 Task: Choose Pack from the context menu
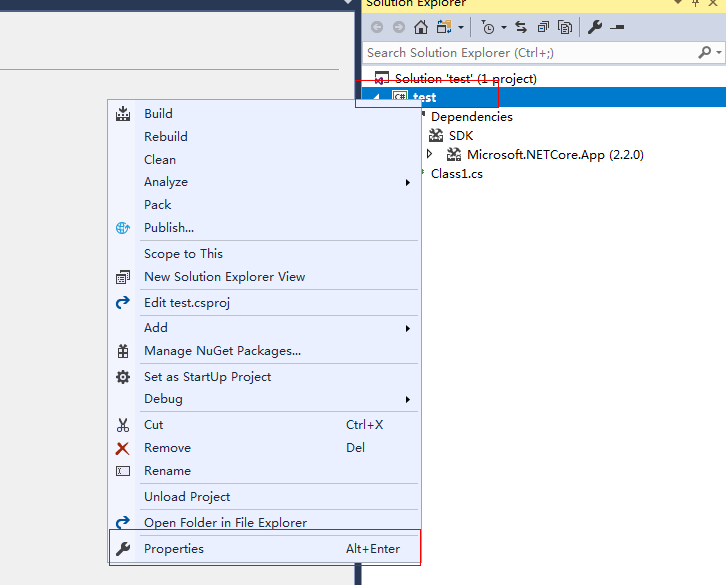264,205
